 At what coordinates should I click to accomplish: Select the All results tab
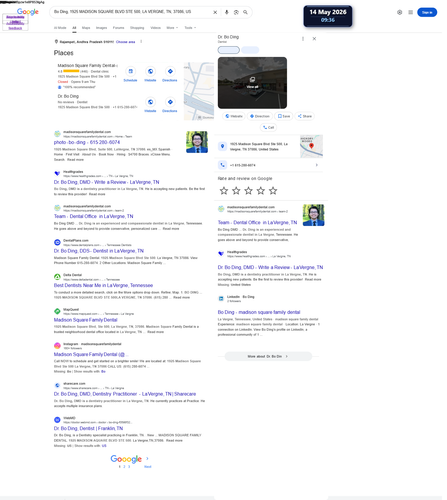pyautogui.click(x=74, y=28)
